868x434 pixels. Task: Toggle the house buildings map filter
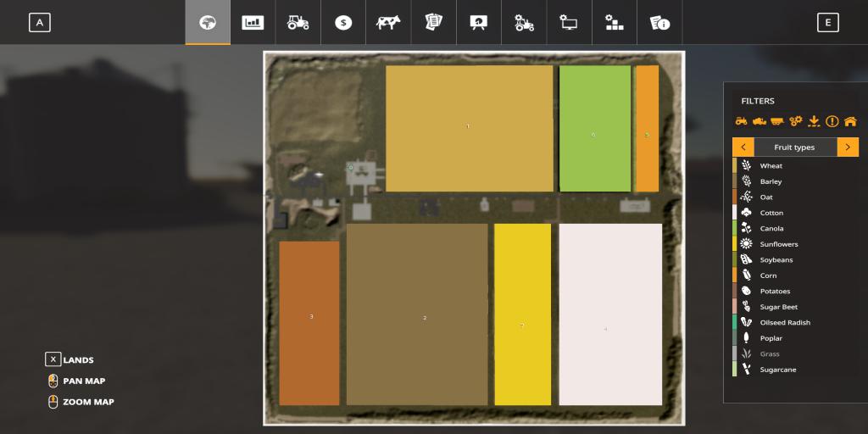850,121
